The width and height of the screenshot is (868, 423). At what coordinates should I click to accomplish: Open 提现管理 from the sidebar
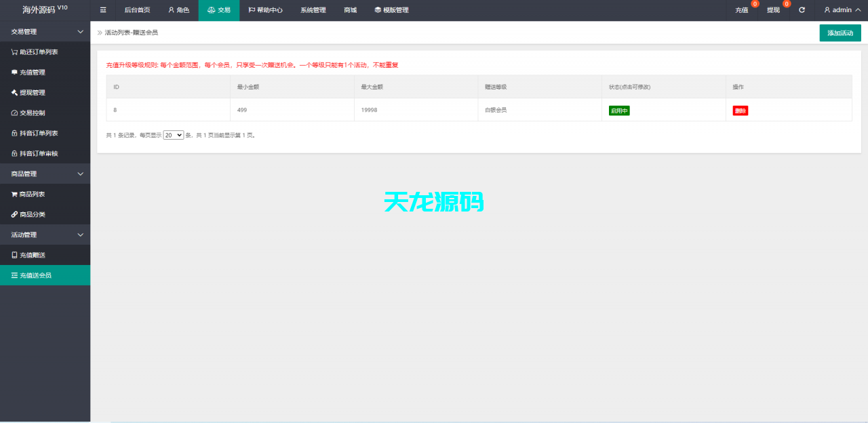tap(38, 92)
